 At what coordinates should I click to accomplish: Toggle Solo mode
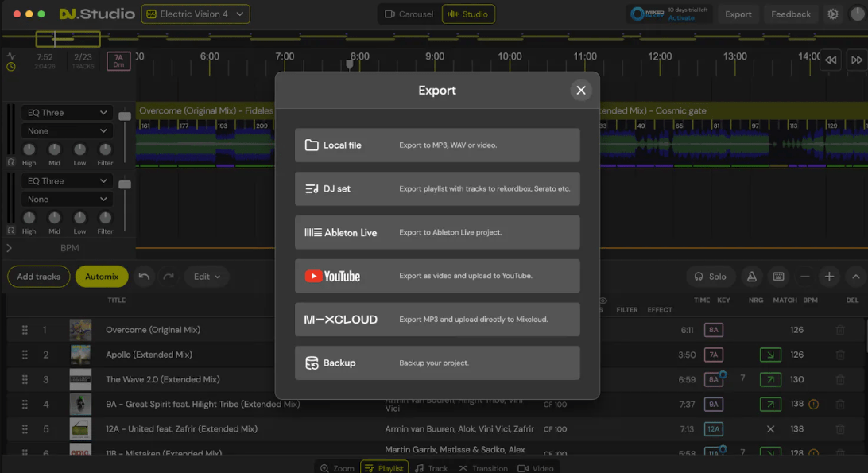(711, 277)
